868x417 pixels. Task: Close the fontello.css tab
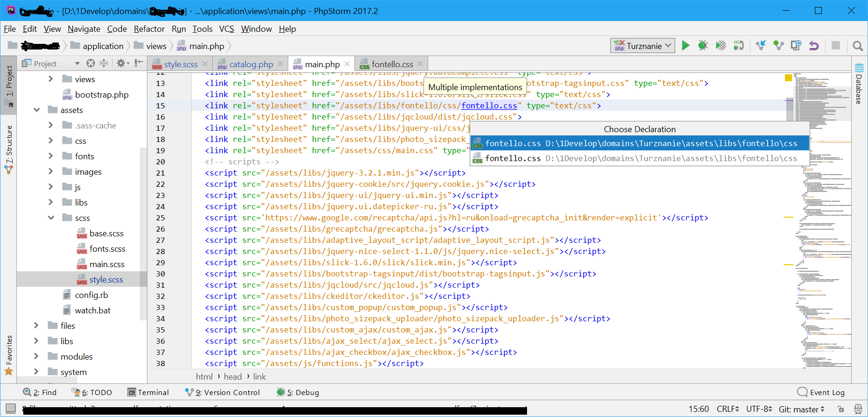420,64
